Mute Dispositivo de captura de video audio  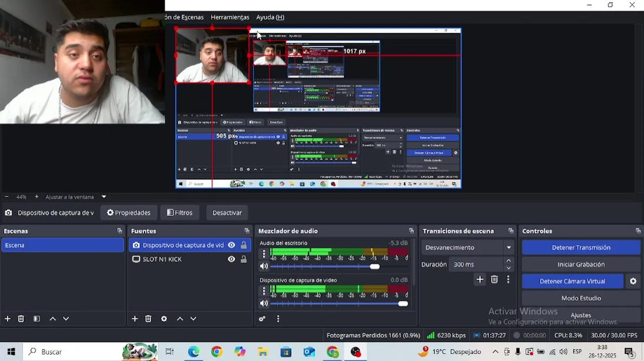264,303
